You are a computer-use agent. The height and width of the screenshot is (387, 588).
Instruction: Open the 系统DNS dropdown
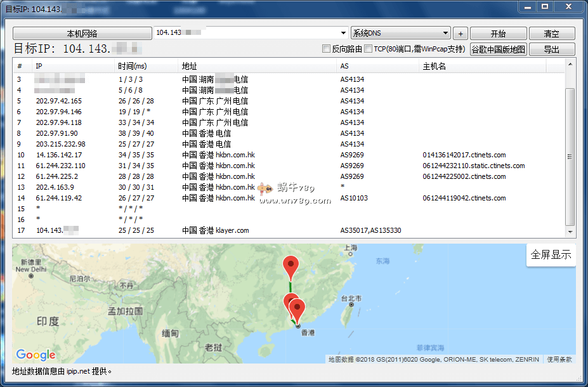coord(445,34)
